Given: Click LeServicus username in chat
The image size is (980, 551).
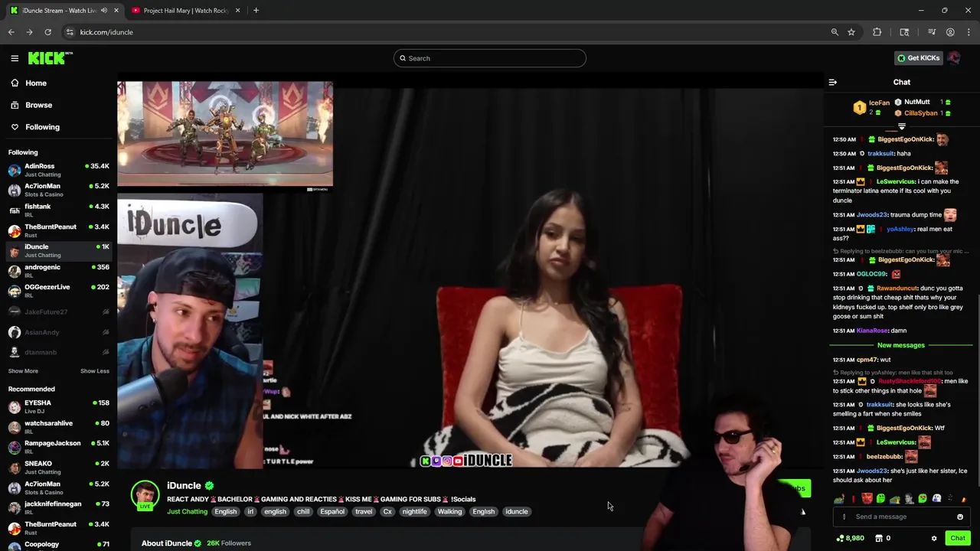Looking at the screenshot, I should point(896,181).
